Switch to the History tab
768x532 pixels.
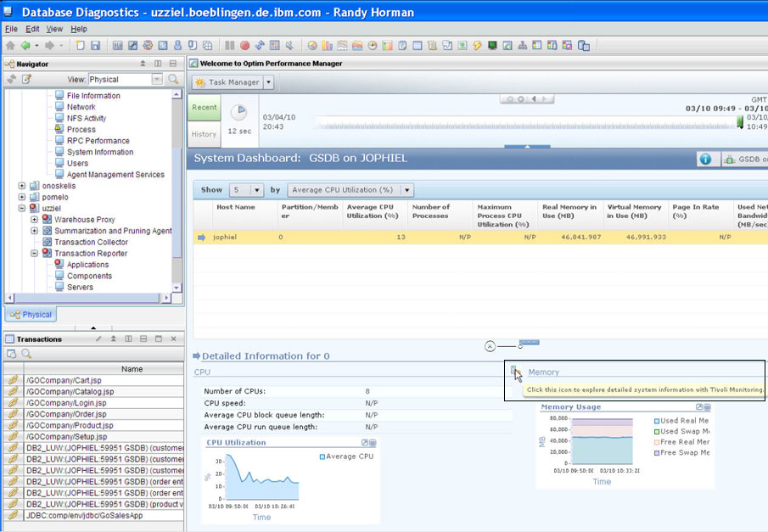(x=204, y=134)
